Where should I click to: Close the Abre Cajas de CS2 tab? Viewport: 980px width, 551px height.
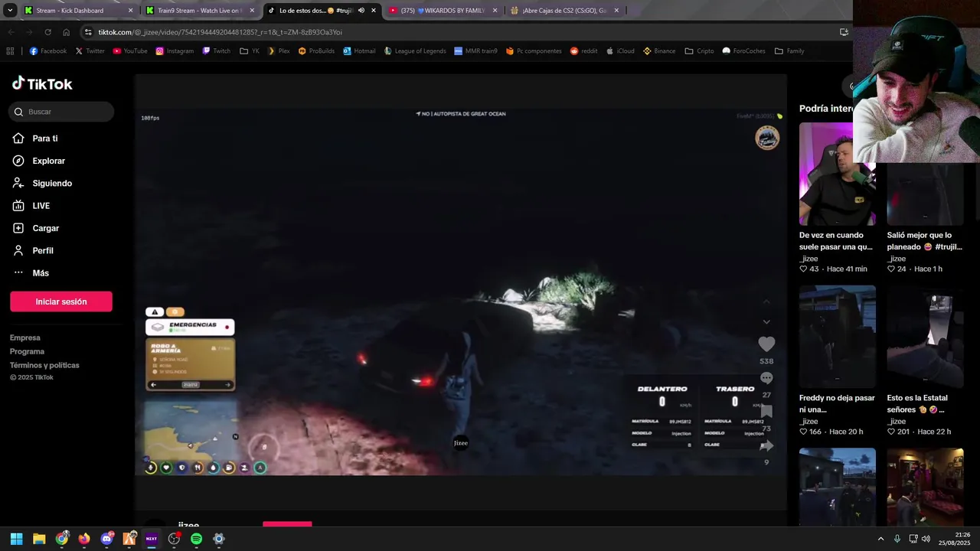616,11
